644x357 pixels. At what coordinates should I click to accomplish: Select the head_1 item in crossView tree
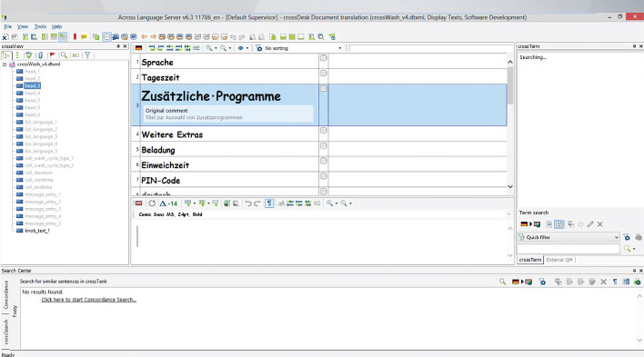coord(32,72)
